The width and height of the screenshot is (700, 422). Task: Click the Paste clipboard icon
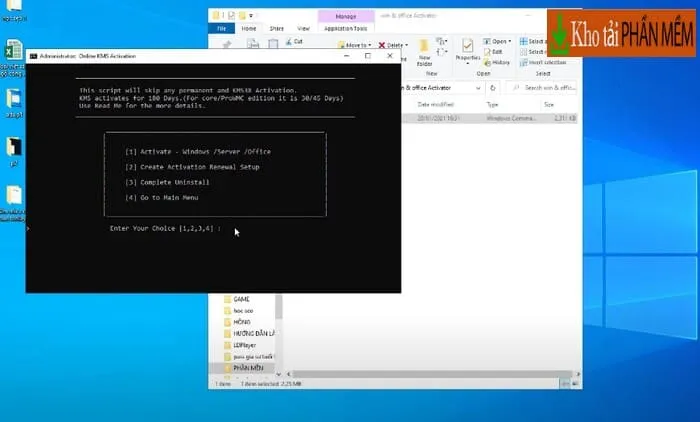tap(273, 44)
